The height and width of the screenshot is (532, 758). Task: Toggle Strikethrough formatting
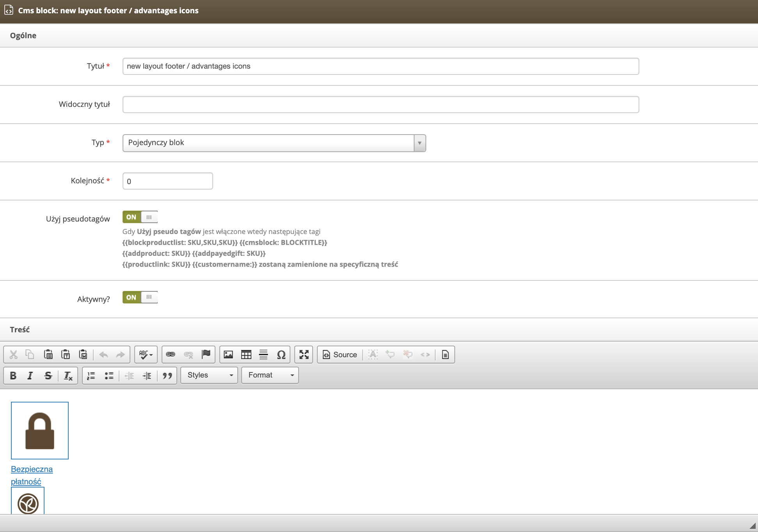(x=48, y=376)
